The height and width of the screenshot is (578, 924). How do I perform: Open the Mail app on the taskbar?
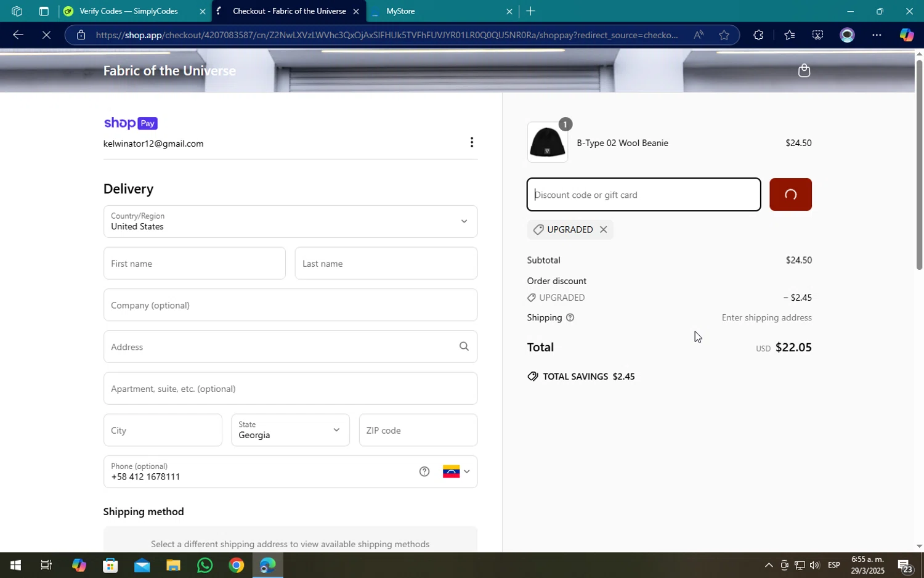pyautogui.click(x=142, y=565)
